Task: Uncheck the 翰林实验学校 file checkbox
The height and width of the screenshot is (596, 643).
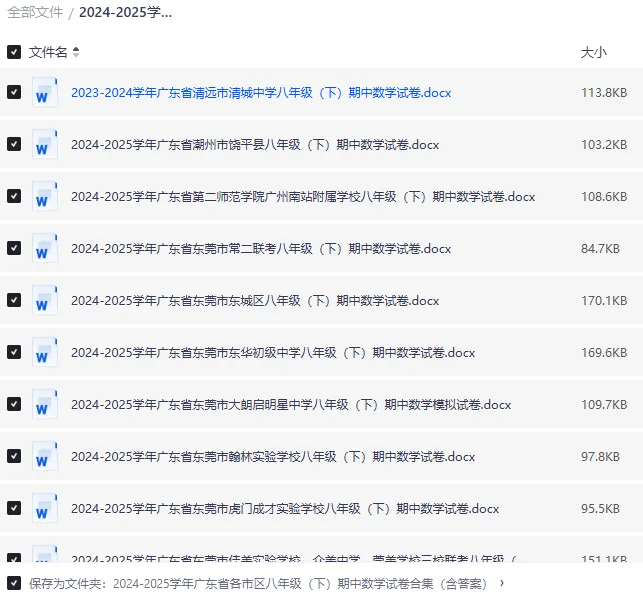Action: coord(14,456)
